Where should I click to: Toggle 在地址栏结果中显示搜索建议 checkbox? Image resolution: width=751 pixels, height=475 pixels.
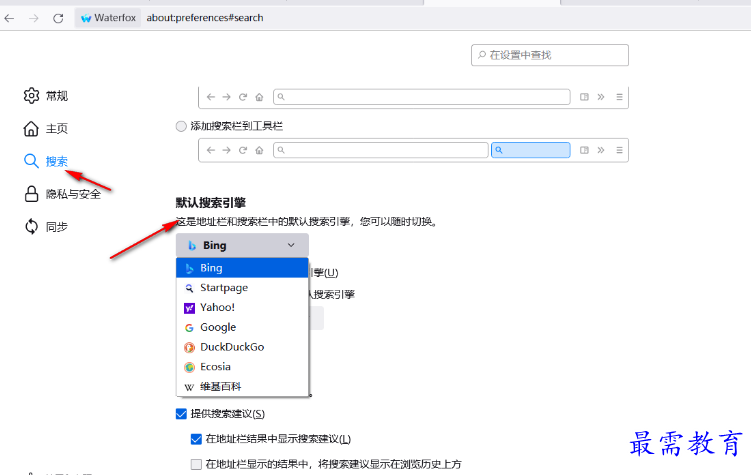196,439
